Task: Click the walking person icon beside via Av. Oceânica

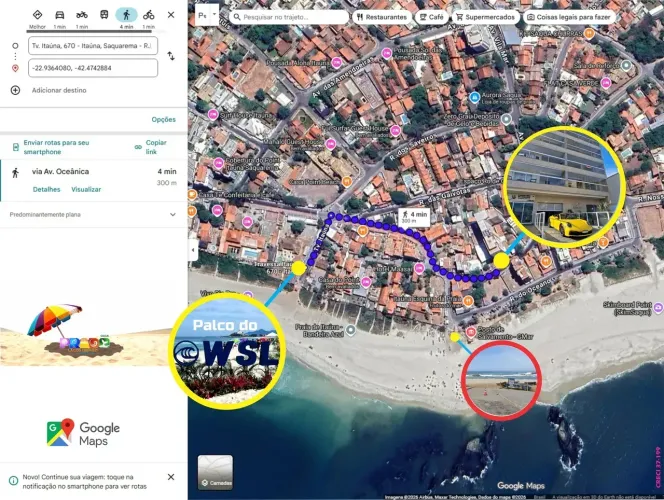Action: [16, 173]
